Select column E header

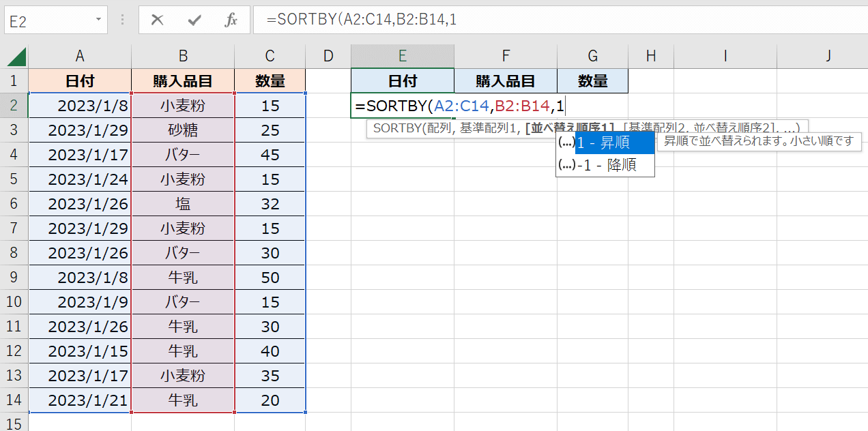403,56
